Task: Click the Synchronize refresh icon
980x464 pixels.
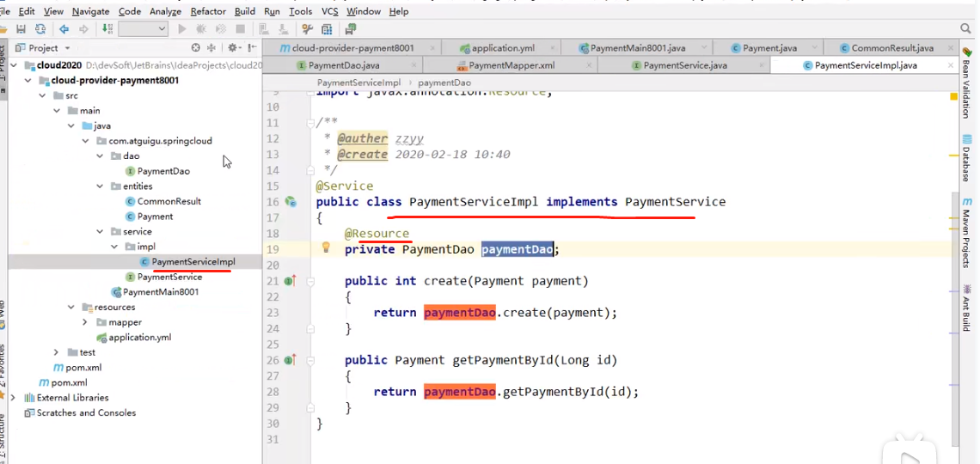Action: point(40,28)
